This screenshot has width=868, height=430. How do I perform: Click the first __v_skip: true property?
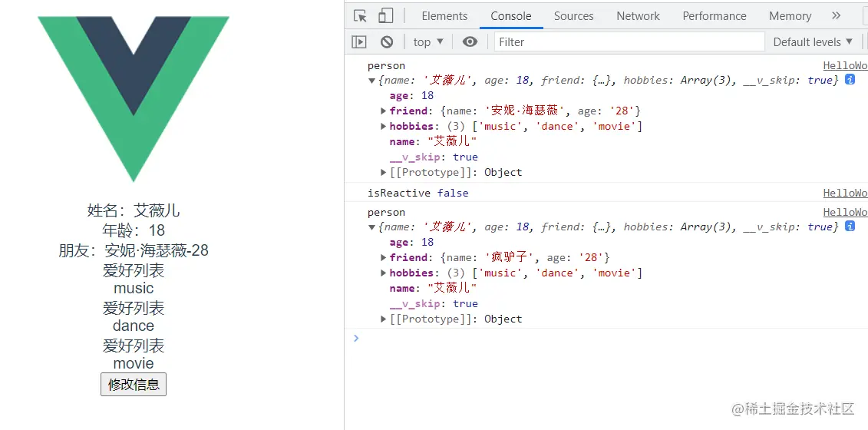[x=434, y=157]
